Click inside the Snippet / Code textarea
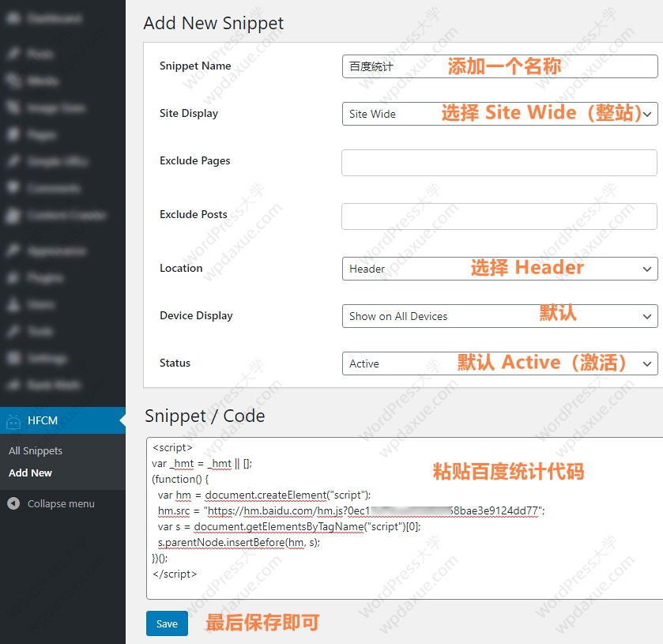 405,518
